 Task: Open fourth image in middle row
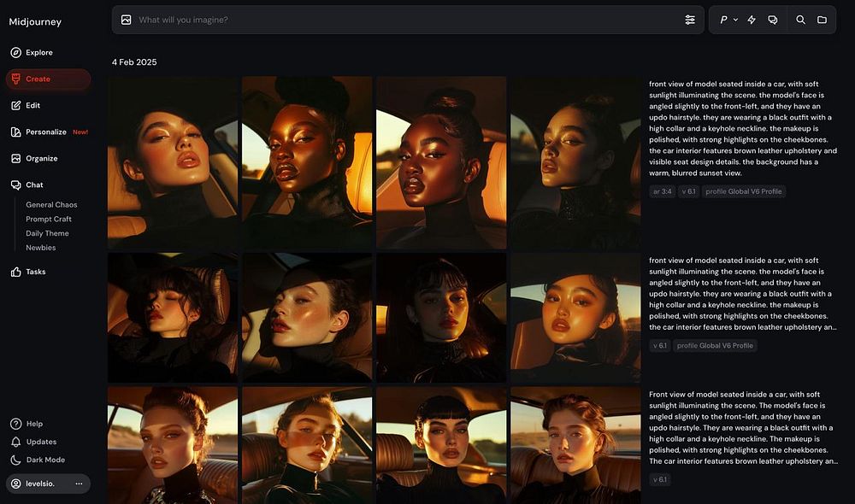[x=575, y=318]
